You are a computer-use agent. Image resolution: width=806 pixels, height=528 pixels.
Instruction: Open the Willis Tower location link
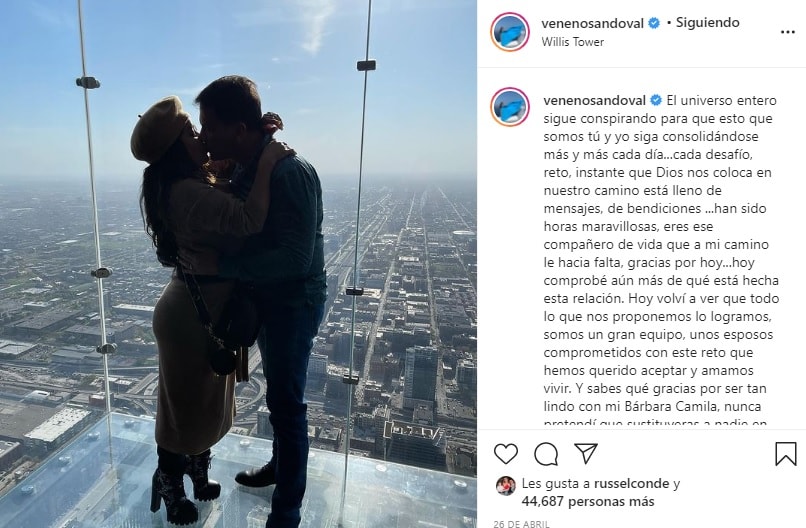tap(572, 42)
